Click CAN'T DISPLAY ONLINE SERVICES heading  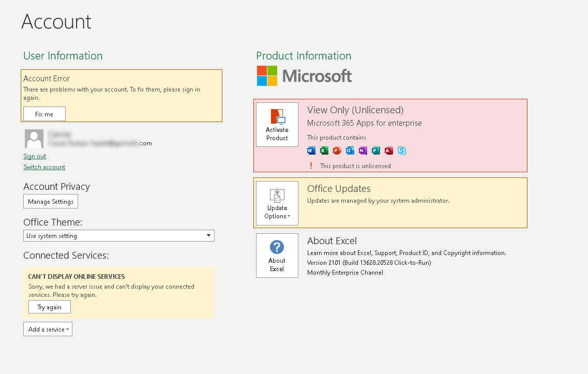pos(77,276)
